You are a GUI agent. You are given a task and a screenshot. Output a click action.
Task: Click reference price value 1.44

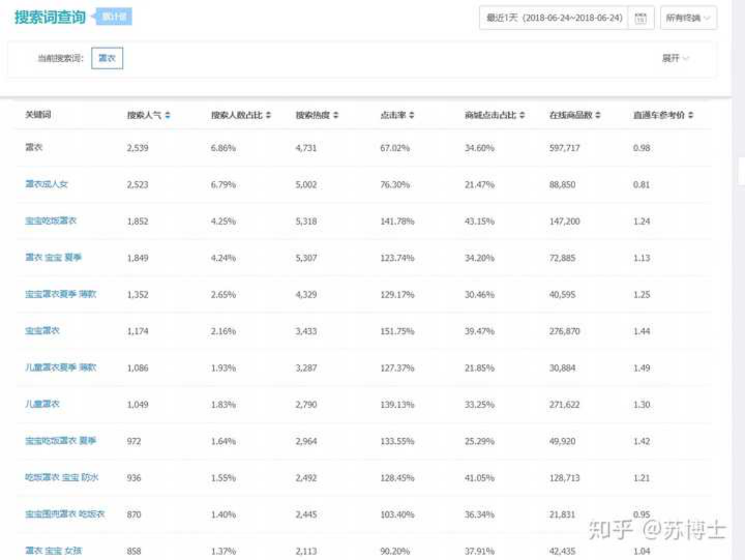point(641,331)
